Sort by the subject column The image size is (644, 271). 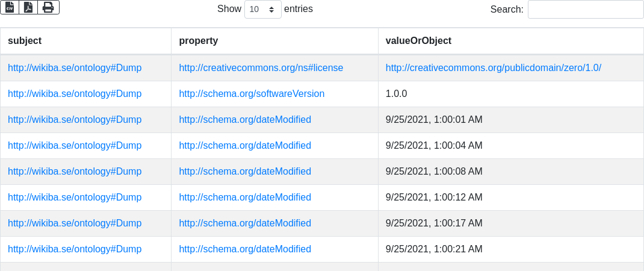(25, 41)
